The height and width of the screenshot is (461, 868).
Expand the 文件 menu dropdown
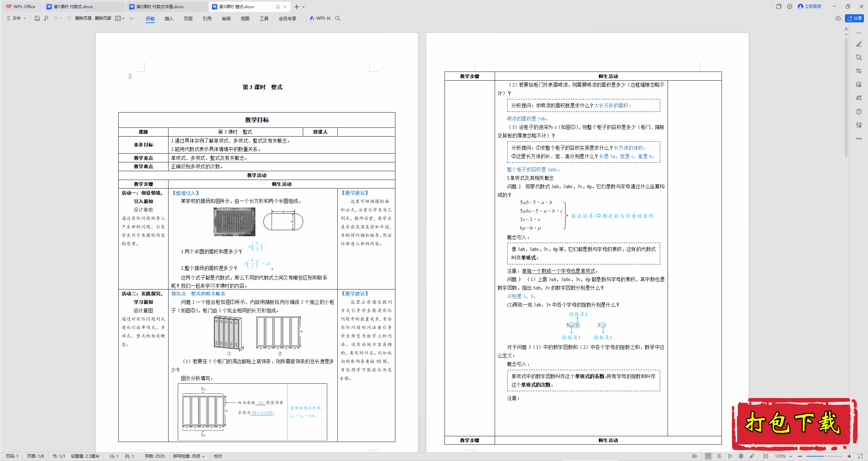[16, 18]
